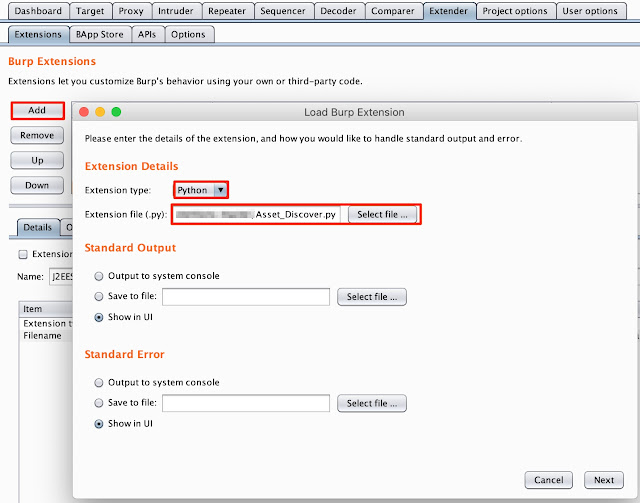Image resolution: width=640 pixels, height=503 pixels.
Task: Click the Standard Output file path field
Action: (246, 297)
